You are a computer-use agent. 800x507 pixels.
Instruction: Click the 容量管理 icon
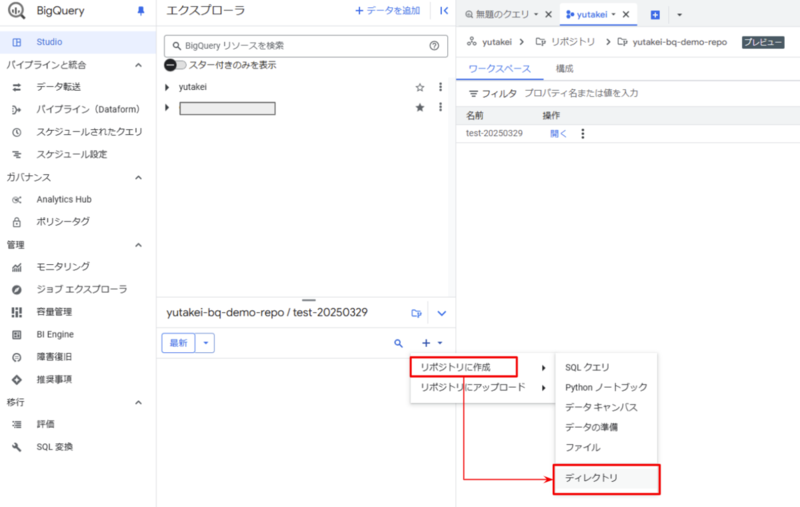(x=17, y=312)
